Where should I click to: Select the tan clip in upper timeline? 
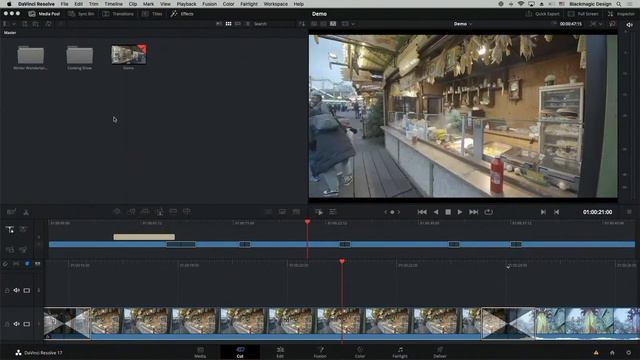point(144,237)
